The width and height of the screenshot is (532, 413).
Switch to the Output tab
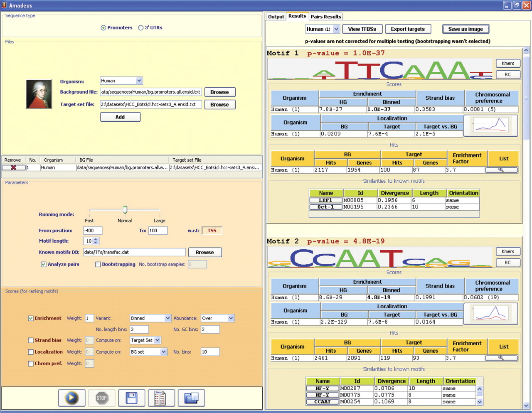(276, 17)
